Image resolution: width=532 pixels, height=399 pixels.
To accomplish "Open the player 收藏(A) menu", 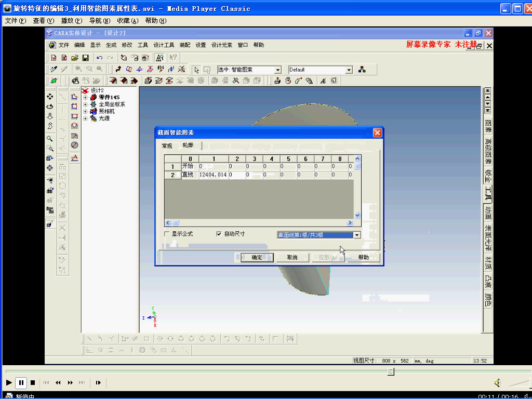I will point(128,21).
